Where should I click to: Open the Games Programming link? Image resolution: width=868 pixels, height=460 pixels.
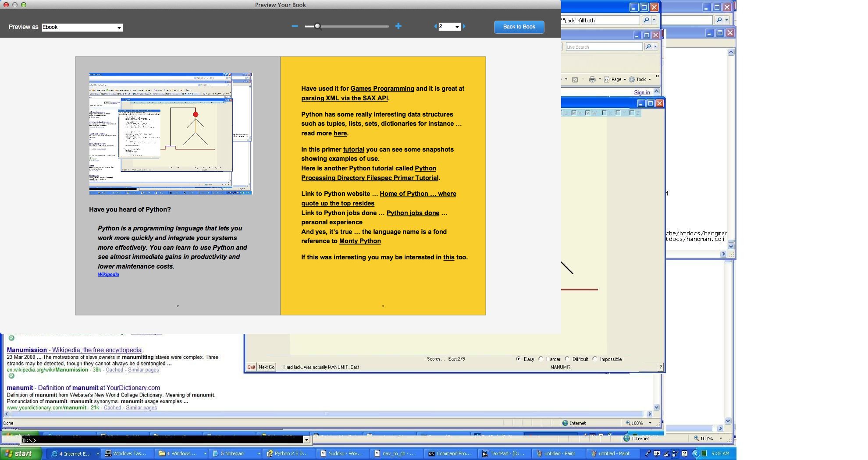point(382,88)
